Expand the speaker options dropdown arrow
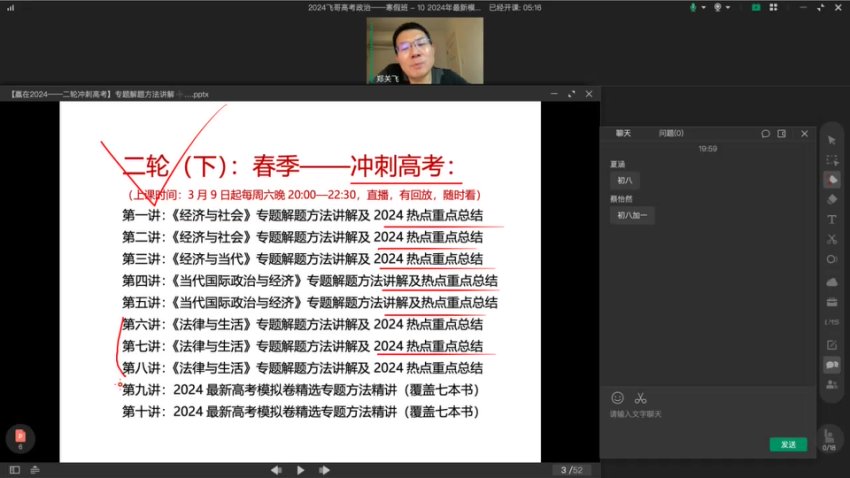The height and width of the screenshot is (478, 850). click(x=728, y=7)
